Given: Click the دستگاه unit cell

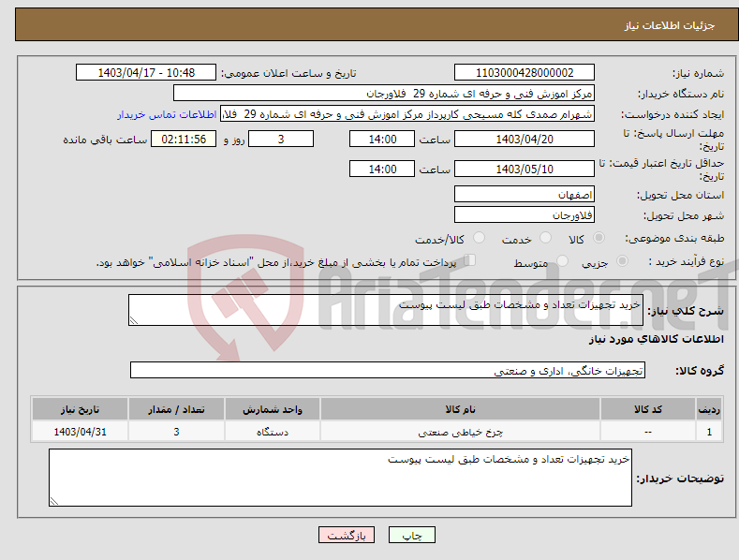Looking at the screenshot, I should click(273, 432).
